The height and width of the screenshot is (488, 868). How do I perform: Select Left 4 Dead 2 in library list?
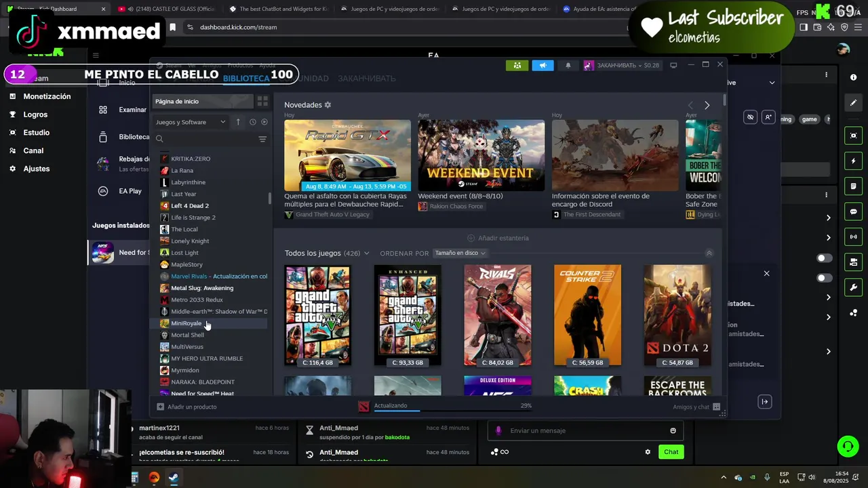pyautogui.click(x=189, y=205)
